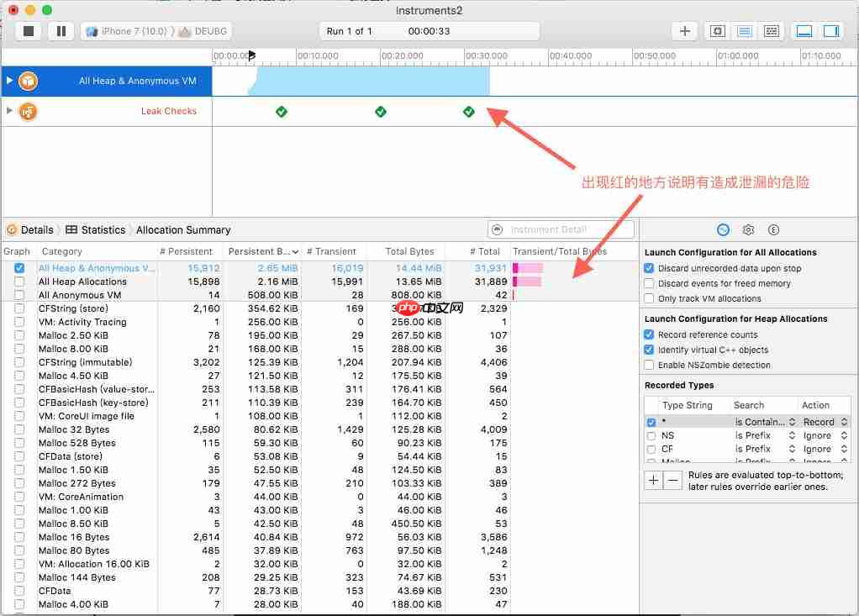
Task: Add an instrument with the plus button
Action: [x=685, y=31]
